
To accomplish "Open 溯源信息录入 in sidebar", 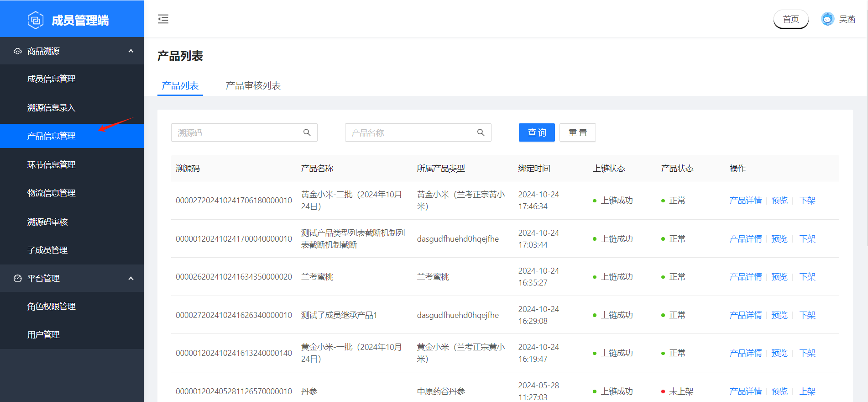I will tap(51, 108).
